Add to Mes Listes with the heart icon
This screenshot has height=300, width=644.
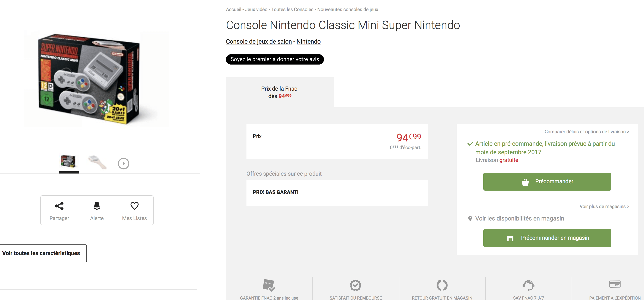[x=134, y=206]
